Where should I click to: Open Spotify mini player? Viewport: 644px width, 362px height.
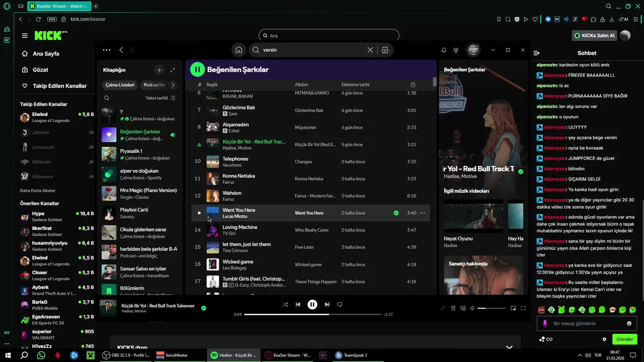(513, 308)
